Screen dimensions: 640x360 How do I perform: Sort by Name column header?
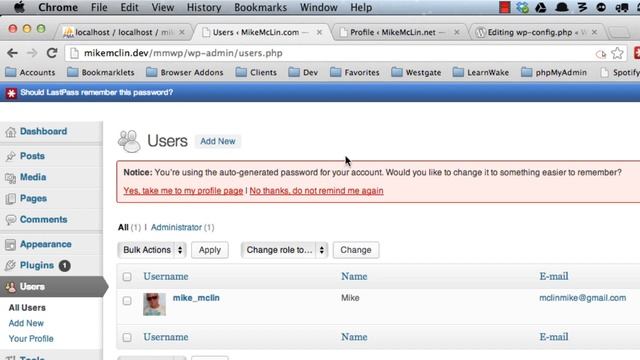coord(354,277)
